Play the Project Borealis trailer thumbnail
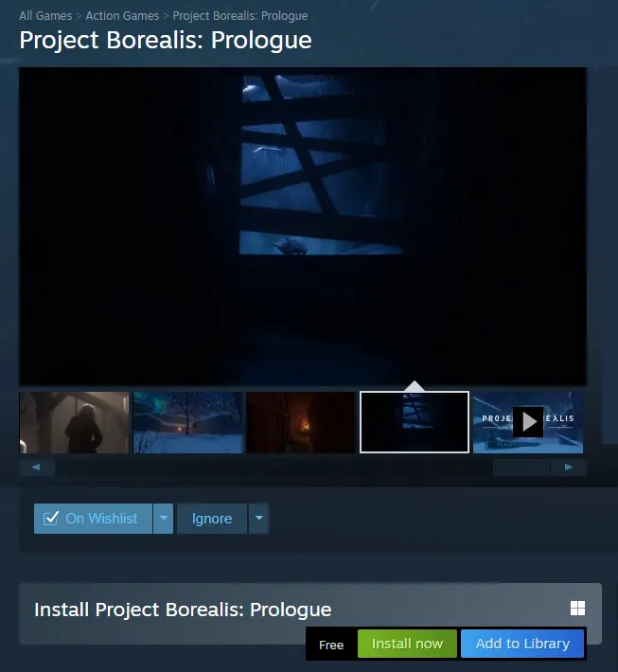 (528, 422)
